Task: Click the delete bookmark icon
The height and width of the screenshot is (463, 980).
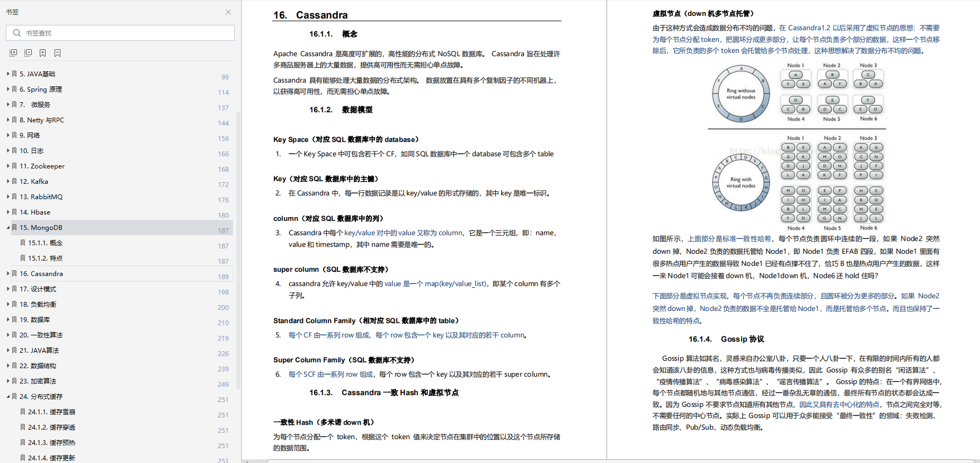Action: click(58, 53)
